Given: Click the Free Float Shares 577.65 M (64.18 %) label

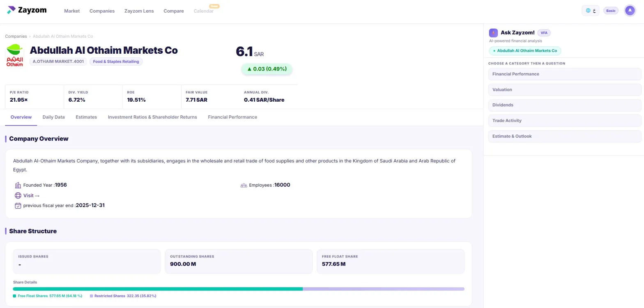Looking at the screenshot, I should [50, 296].
